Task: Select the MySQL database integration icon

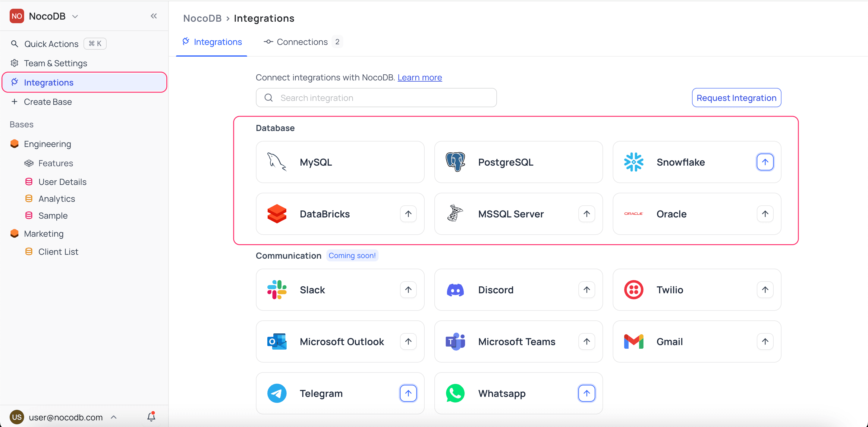Action: tap(276, 162)
